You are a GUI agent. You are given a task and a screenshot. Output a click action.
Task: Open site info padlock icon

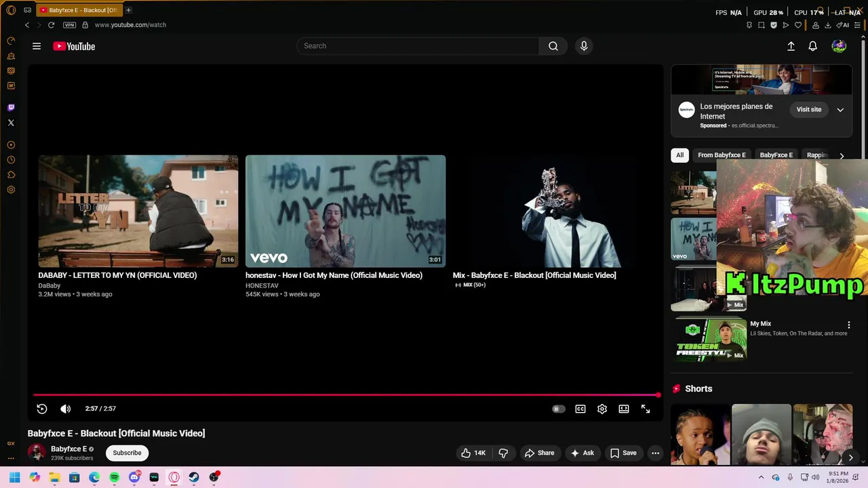pyautogui.click(x=85, y=25)
